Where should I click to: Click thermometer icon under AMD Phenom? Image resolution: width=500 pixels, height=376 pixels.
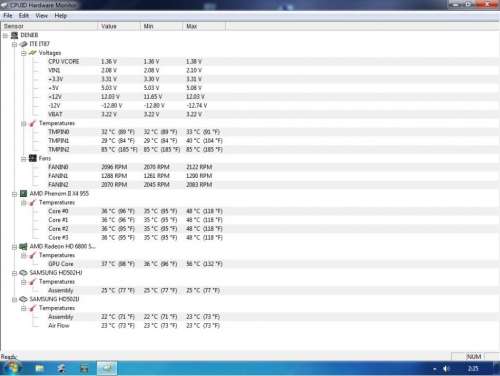33,202
